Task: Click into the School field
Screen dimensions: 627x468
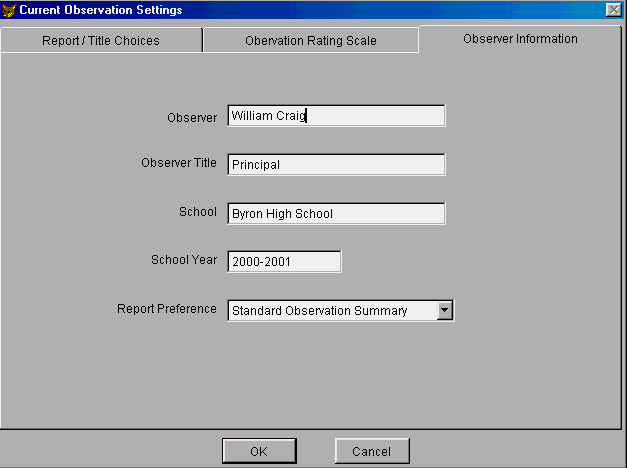Action: click(336, 214)
